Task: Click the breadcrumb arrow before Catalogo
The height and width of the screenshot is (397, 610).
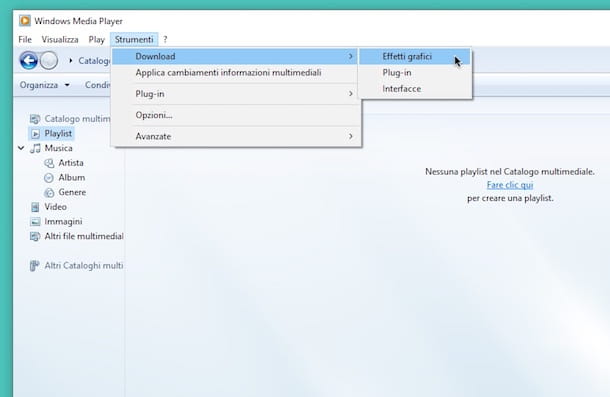Action: click(70, 61)
